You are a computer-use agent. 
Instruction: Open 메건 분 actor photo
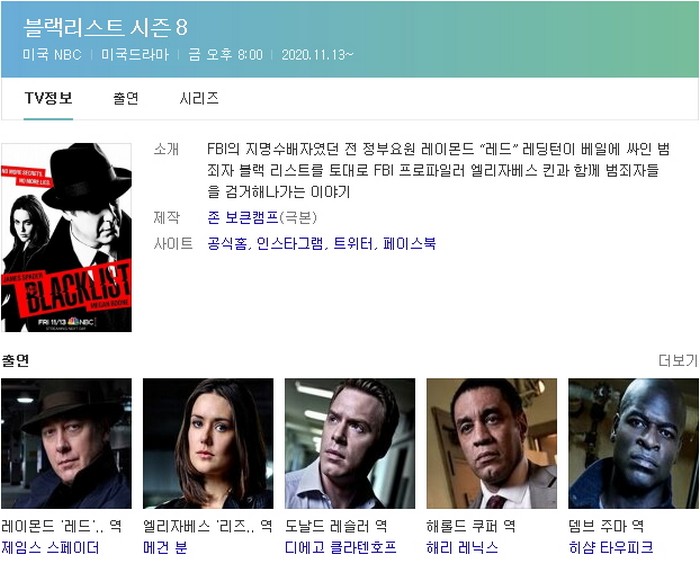pos(208,443)
